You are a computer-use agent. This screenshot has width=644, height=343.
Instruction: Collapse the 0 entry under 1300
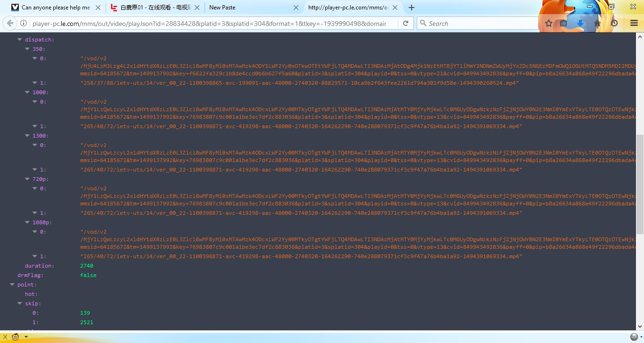point(35,145)
